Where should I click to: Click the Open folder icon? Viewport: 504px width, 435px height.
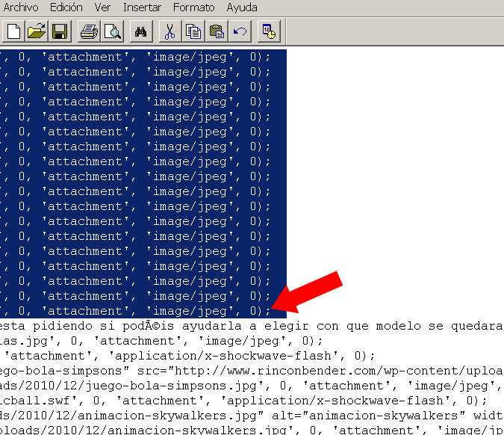[37, 31]
